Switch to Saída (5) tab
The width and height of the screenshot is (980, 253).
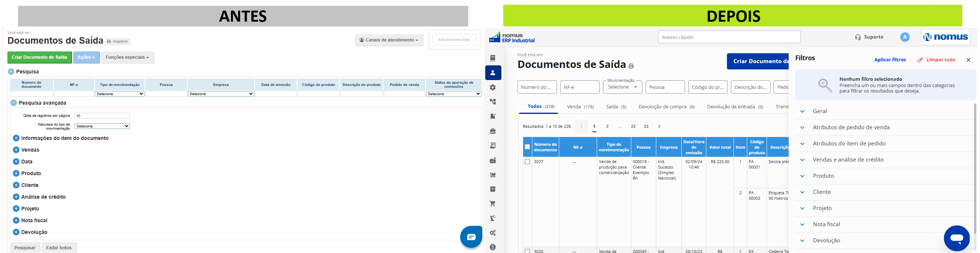616,107
